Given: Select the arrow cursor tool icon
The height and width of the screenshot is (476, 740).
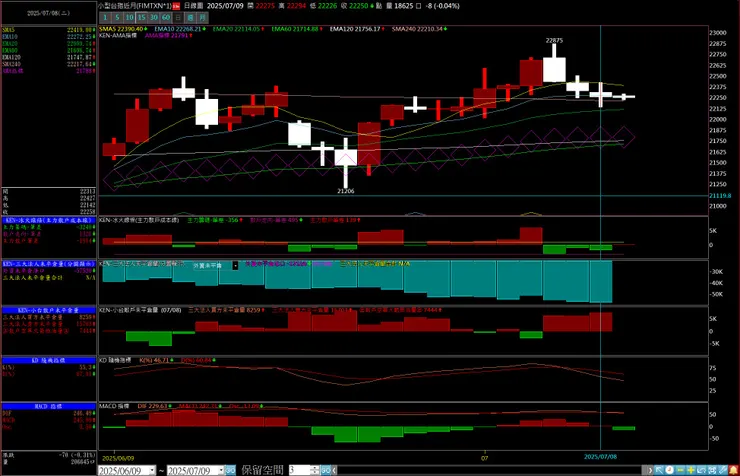Looking at the screenshot, I should point(659,470).
